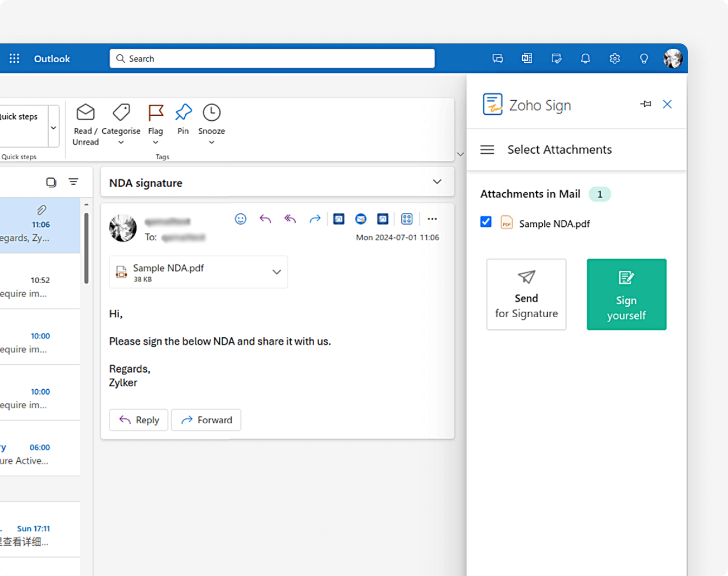Open account profile picture in header
The width and height of the screenshot is (728, 576).
coord(673,58)
